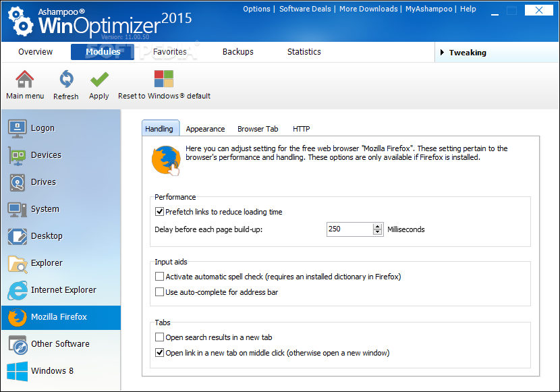Select the Modules tab
560x392 pixels.
pyautogui.click(x=103, y=52)
